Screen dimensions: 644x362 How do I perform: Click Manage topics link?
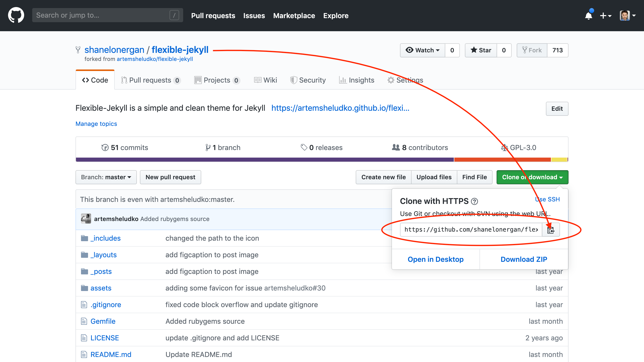point(96,124)
